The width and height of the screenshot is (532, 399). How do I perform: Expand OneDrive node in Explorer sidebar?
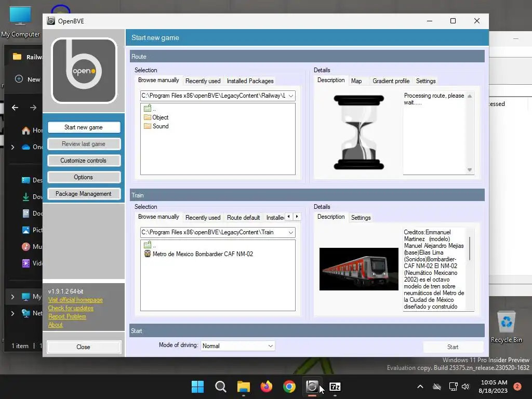[12, 147]
